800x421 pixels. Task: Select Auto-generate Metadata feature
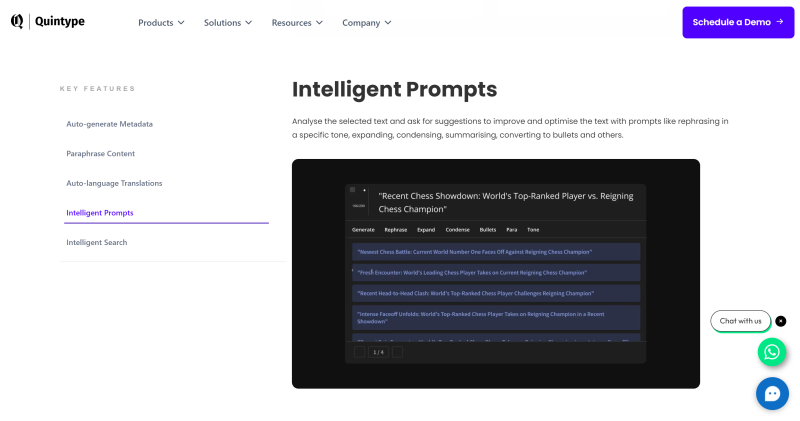110,124
